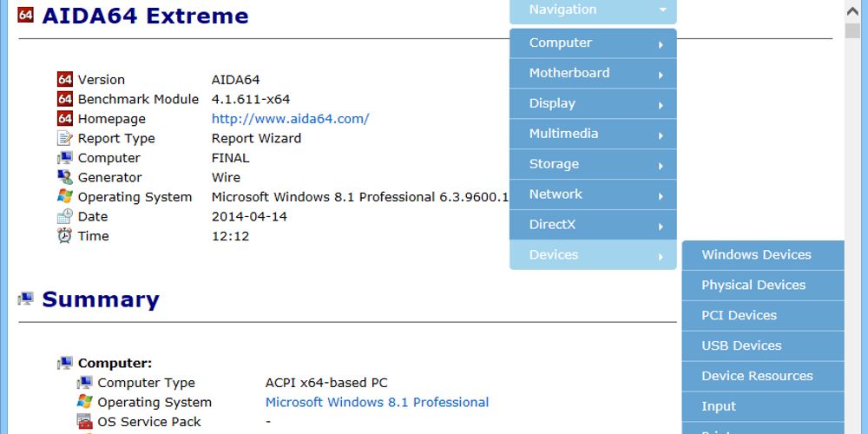Viewport: 868px width, 434px height.
Task: Click the icon next to bold Computer: label
Action: coord(65,363)
